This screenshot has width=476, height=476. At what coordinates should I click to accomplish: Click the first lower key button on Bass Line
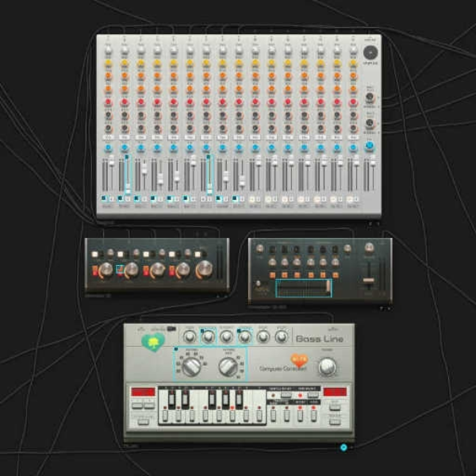point(165,415)
